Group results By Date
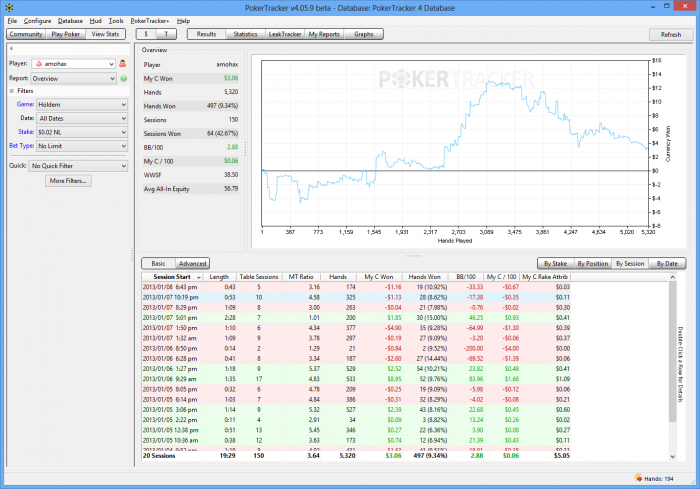 667,263
